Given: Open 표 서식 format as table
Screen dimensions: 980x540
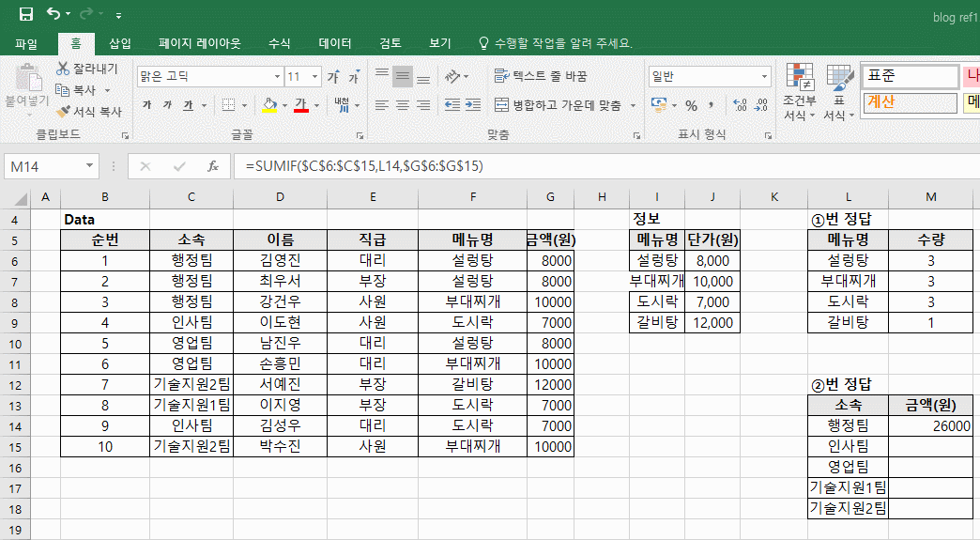Looking at the screenshot, I should [838, 92].
